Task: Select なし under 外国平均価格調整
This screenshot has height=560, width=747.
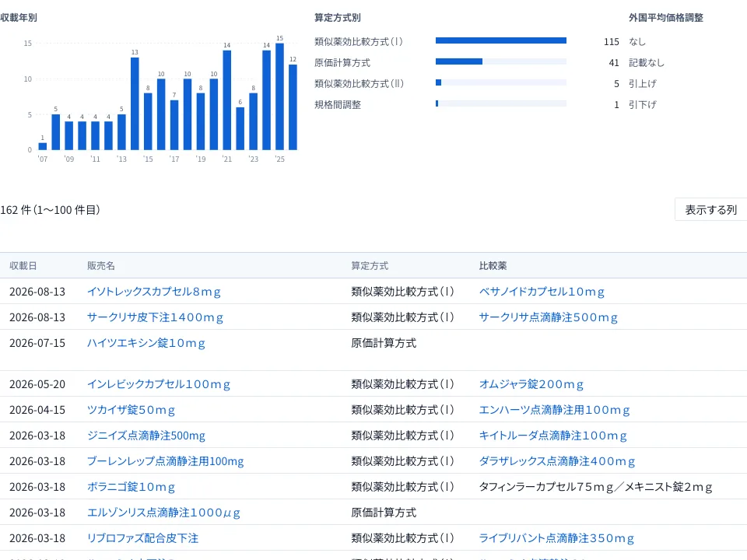Action: [x=637, y=41]
